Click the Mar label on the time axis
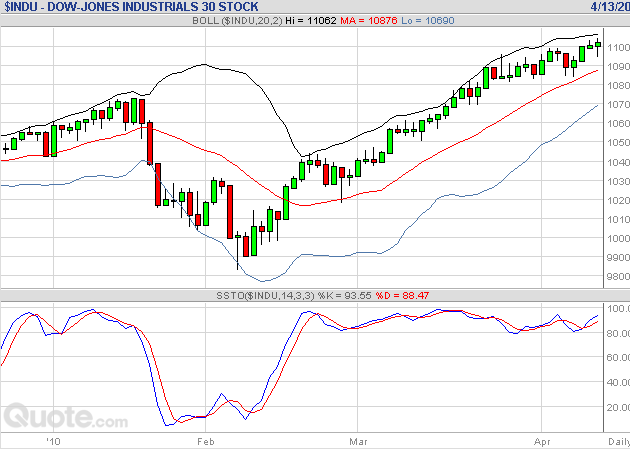 pos(358,441)
